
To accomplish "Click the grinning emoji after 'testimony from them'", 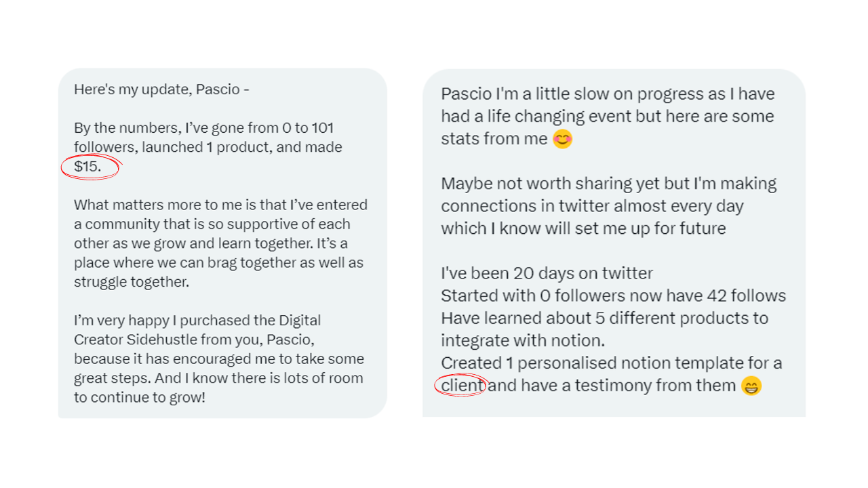I will coord(751,386).
